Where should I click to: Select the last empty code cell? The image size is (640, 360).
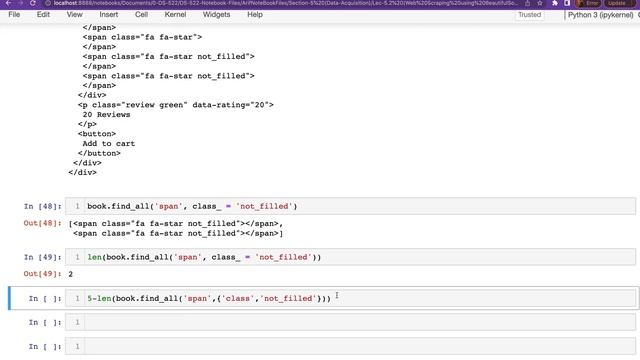[x=360, y=347]
